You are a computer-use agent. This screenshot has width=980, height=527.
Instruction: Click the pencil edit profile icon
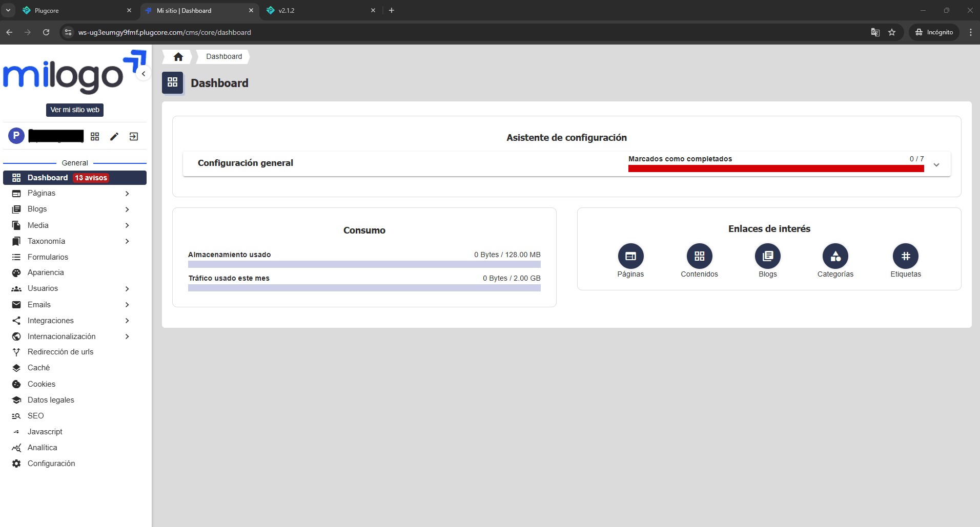(x=114, y=136)
